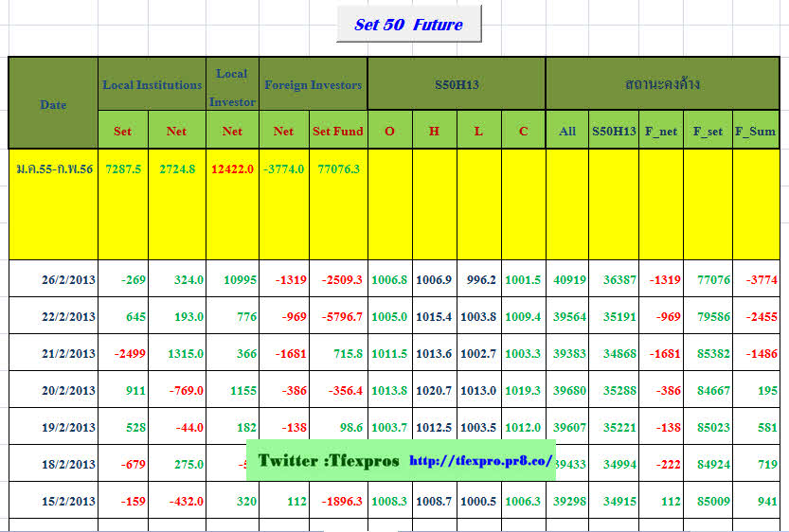The image size is (789, 532).
Task: Click the All column subheader
Action: [x=567, y=132]
